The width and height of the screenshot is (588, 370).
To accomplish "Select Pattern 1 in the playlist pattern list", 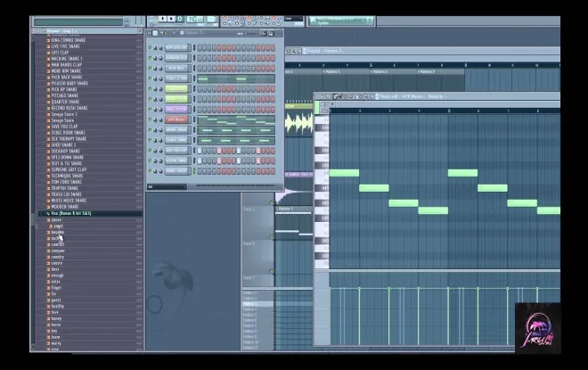I will click(x=250, y=292).
